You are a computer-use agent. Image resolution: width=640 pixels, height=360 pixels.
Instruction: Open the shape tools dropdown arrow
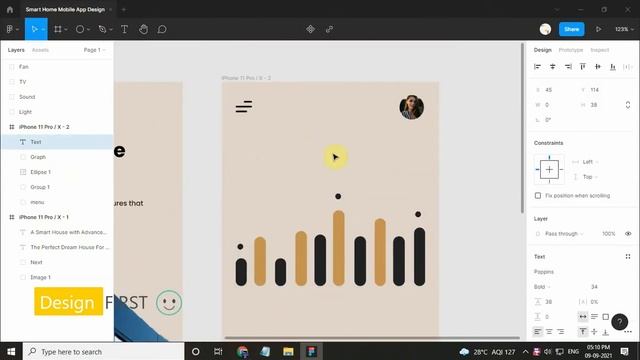(88, 29)
